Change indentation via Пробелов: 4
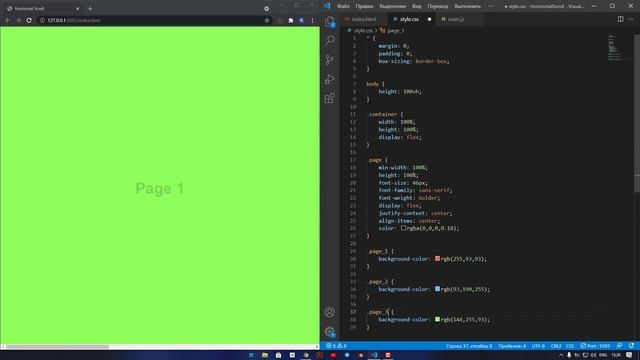Viewport: 640px width, 360px height. tap(512, 346)
